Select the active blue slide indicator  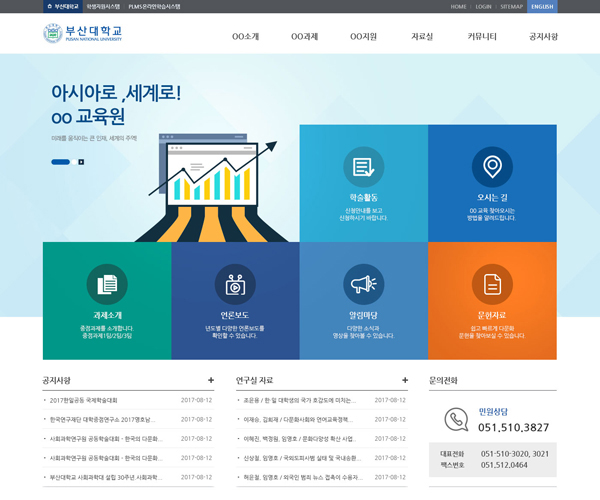coord(60,161)
